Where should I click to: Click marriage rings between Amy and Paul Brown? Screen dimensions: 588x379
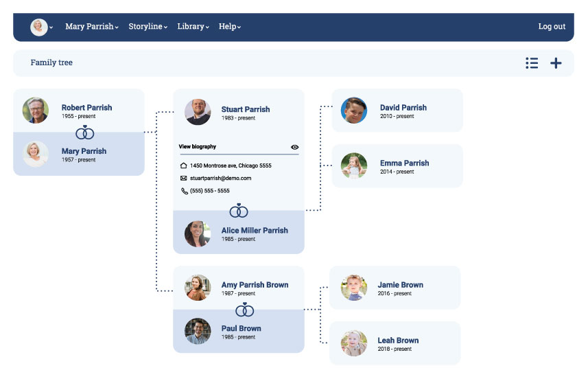[x=245, y=310]
